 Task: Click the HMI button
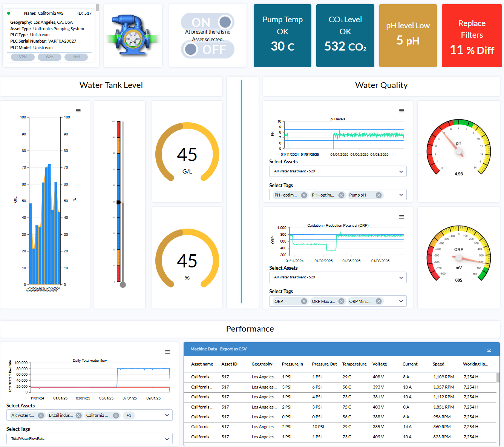point(76,57)
